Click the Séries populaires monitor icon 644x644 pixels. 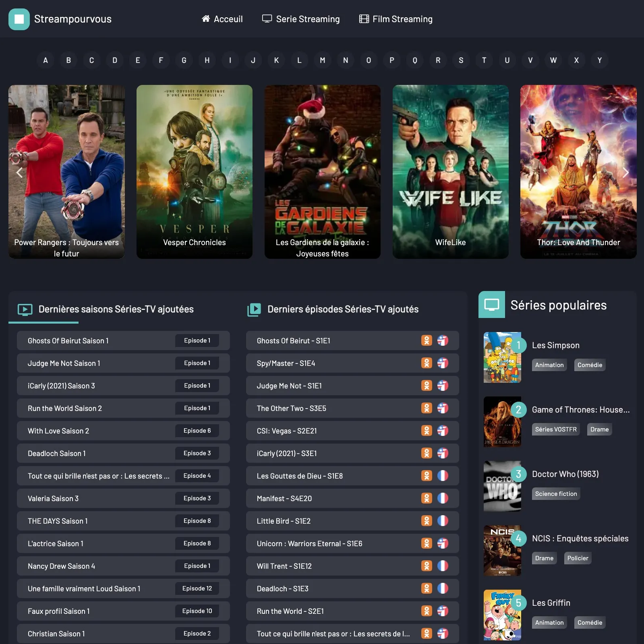pyautogui.click(x=492, y=305)
